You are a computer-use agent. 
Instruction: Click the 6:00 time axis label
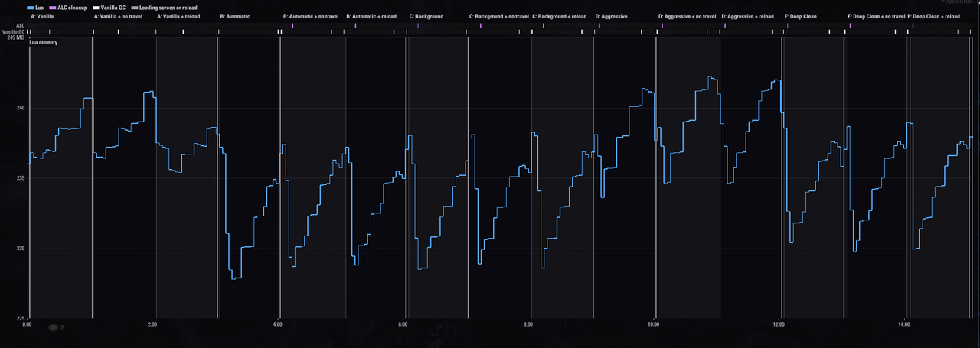(x=403, y=325)
